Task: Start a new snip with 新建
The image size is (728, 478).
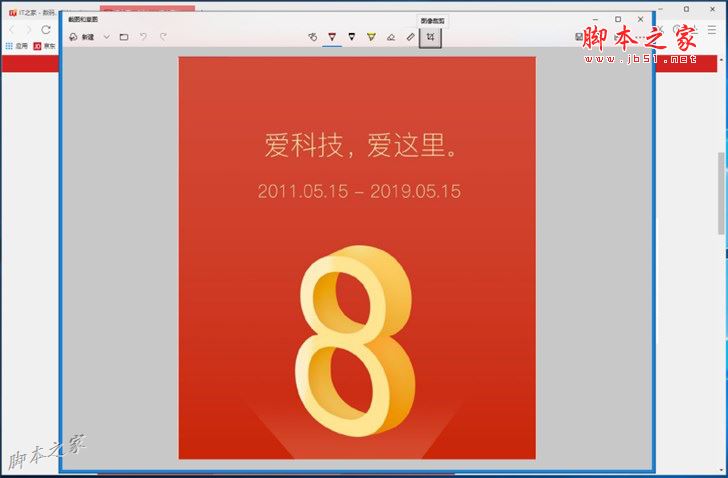Action: 82,37
